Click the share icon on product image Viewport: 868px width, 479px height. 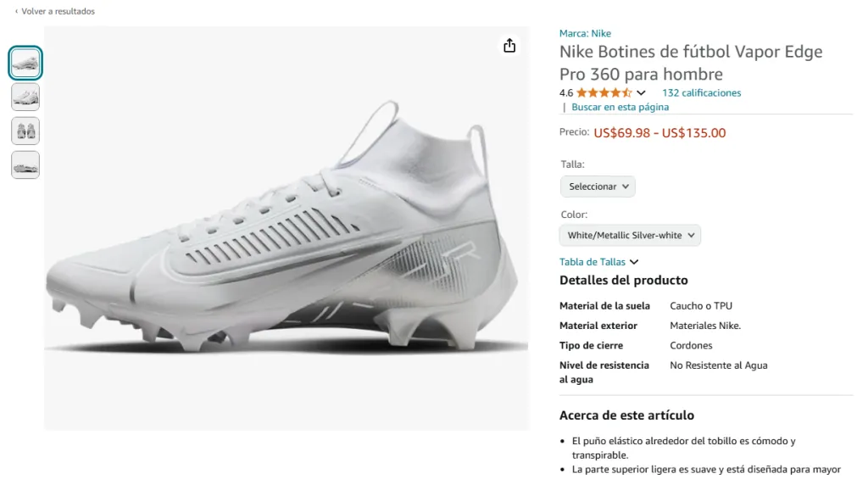click(x=509, y=46)
